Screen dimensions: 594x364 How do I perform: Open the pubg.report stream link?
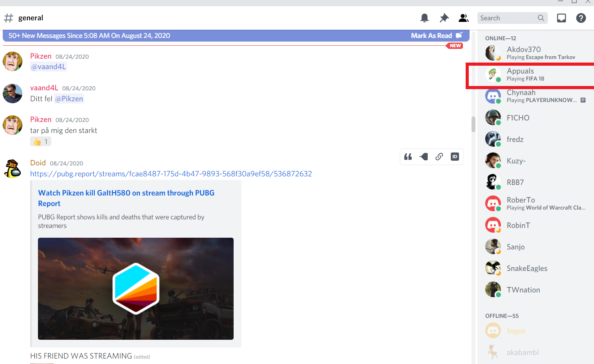pyautogui.click(x=171, y=174)
